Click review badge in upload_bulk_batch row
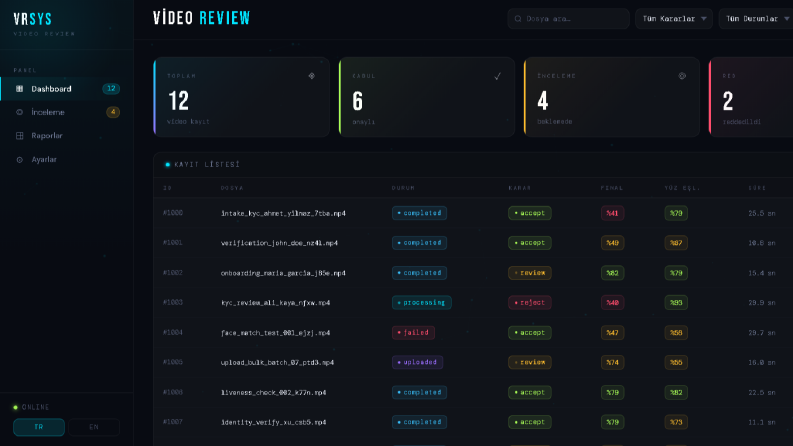This screenshot has height=446, width=793. (x=530, y=362)
